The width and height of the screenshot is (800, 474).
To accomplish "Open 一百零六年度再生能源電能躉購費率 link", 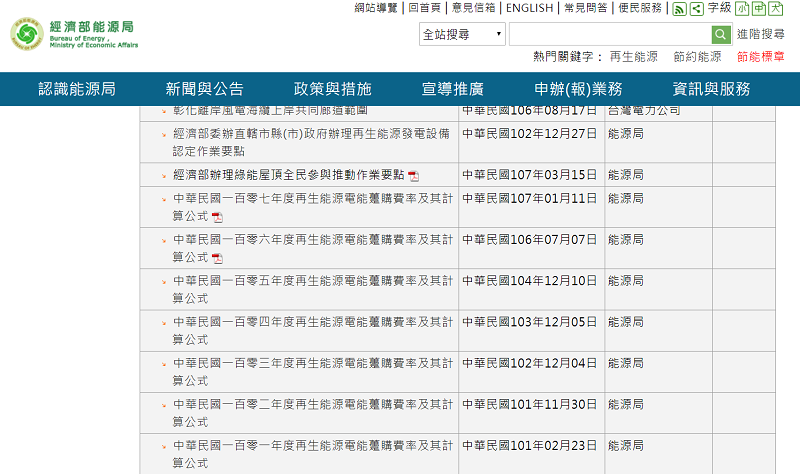I will [313, 248].
